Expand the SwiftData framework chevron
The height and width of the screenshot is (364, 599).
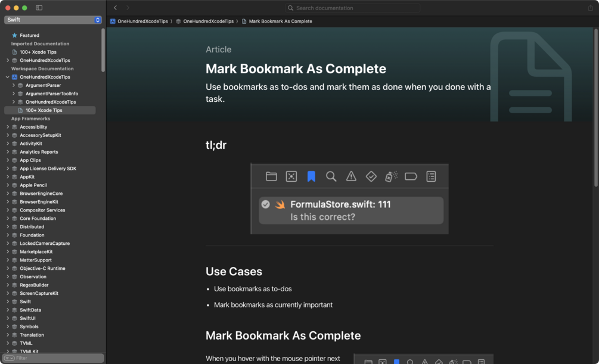pyautogui.click(x=8, y=310)
